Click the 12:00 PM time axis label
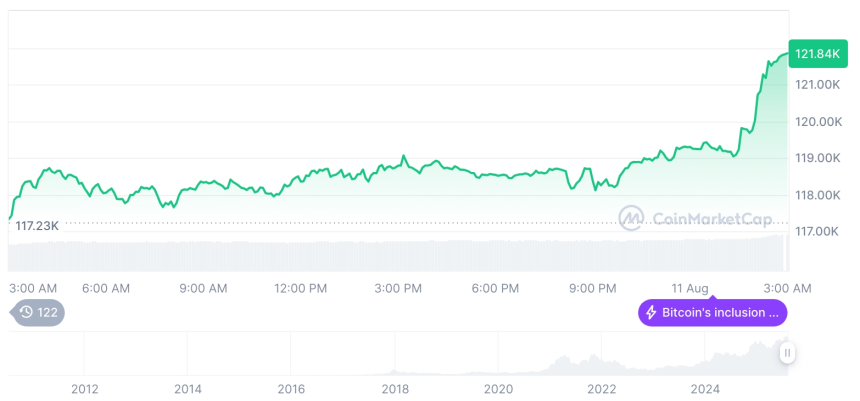860x401 pixels. click(x=301, y=288)
